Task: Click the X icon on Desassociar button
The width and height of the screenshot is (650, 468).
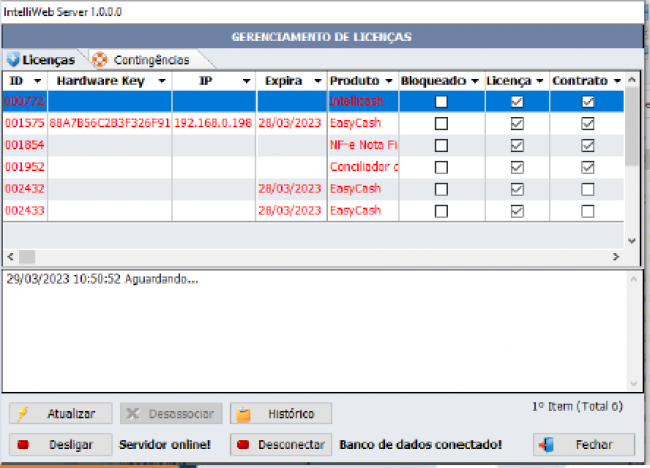Action: click(133, 414)
